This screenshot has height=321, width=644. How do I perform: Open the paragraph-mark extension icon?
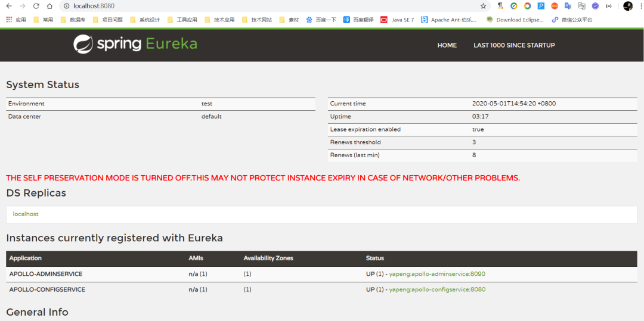click(500, 6)
